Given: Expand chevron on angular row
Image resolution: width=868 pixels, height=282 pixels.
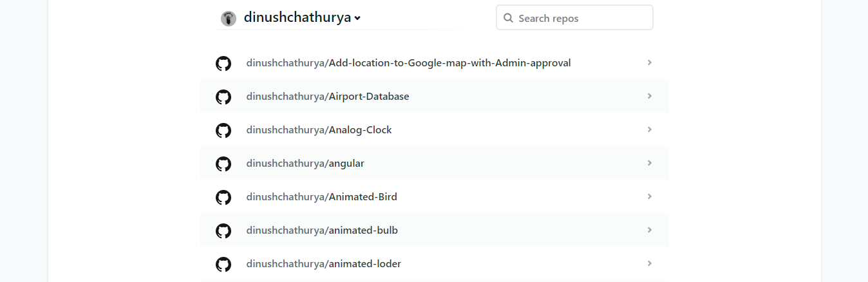Looking at the screenshot, I should pos(650,163).
